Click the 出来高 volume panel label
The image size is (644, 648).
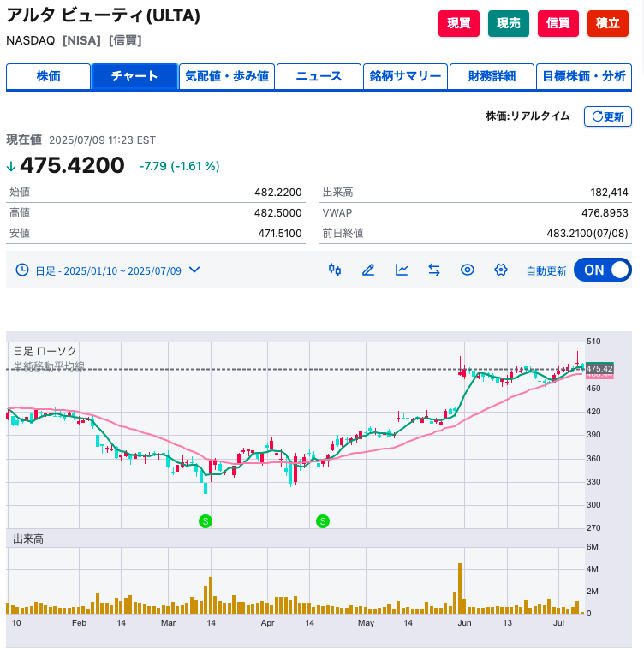pos(28,539)
